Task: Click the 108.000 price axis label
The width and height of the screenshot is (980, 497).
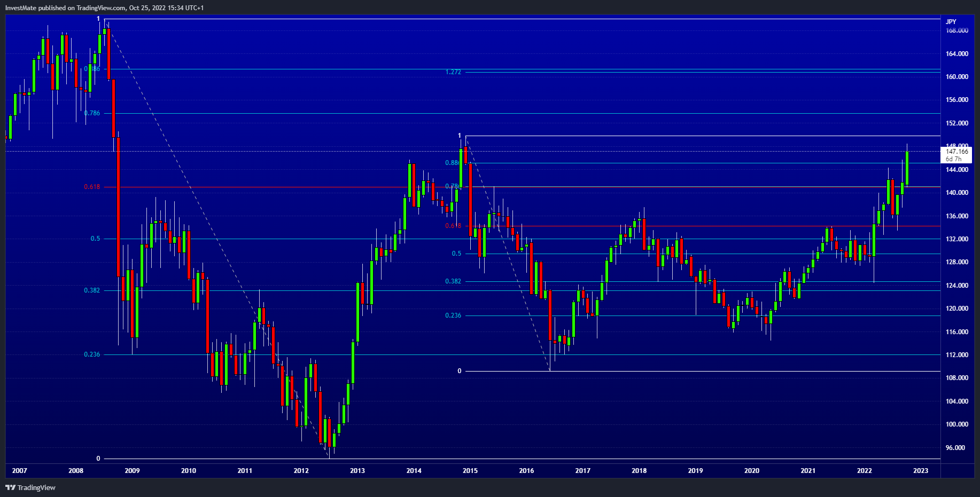Action: tap(956, 378)
